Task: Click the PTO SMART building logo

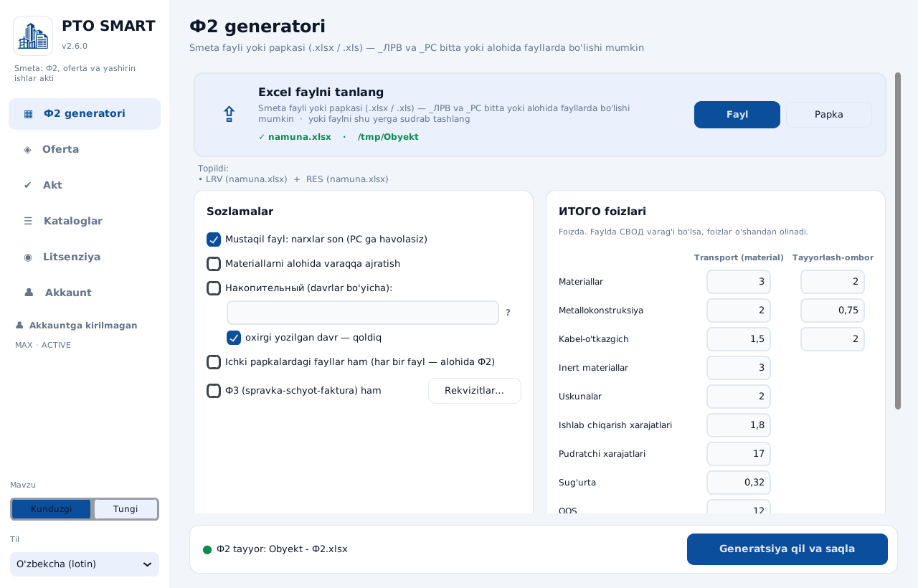Action: (x=33, y=36)
